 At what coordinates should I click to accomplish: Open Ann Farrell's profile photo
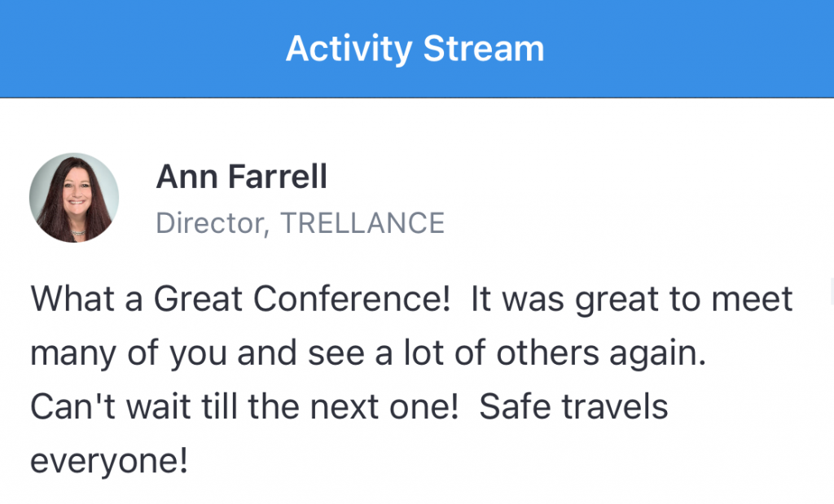pyautogui.click(x=74, y=198)
